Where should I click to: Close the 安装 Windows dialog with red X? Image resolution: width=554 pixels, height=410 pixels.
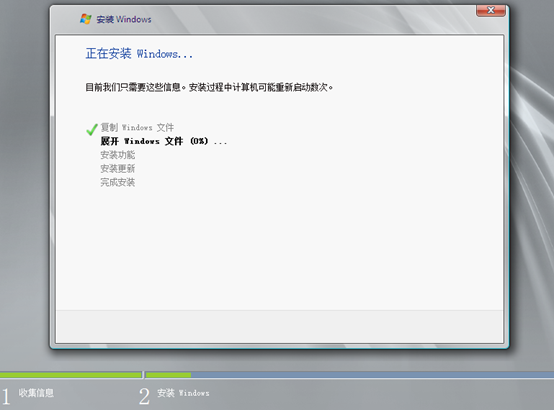(491, 11)
